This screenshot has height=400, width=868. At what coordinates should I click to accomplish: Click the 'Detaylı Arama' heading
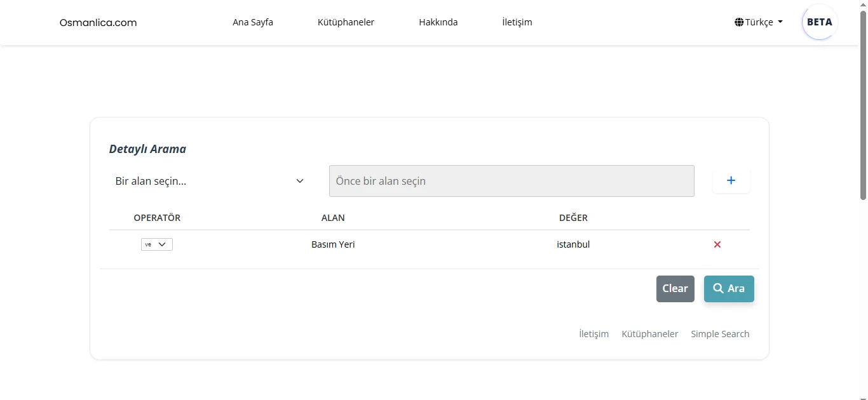pyautogui.click(x=147, y=149)
